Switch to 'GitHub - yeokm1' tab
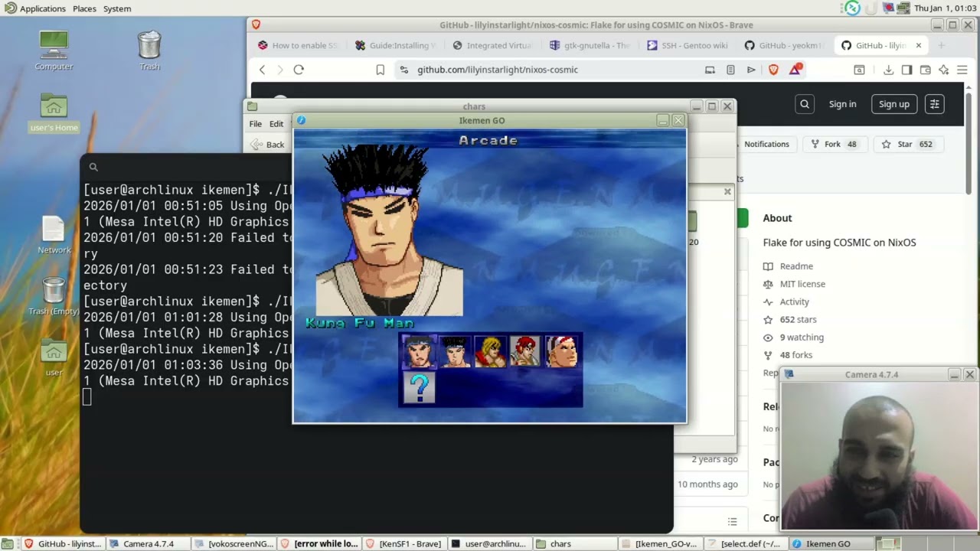The height and width of the screenshot is (551, 980). [784, 45]
